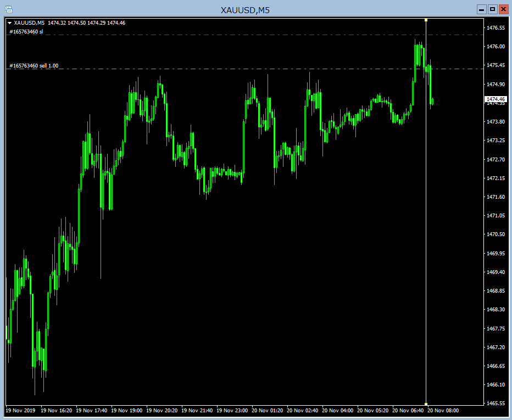Minimize the XAUUSD,M5 chart window
512x420 pixels.
pos(481,9)
